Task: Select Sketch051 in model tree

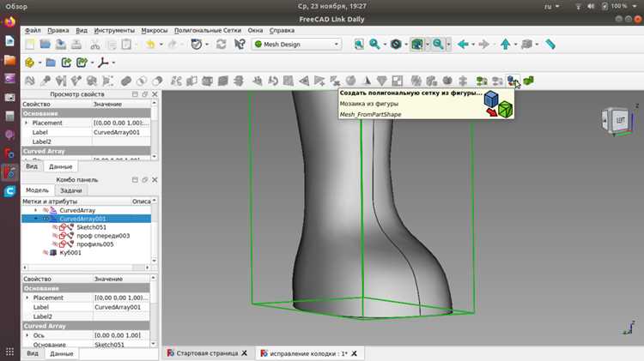Action: (x=91, y=227)
